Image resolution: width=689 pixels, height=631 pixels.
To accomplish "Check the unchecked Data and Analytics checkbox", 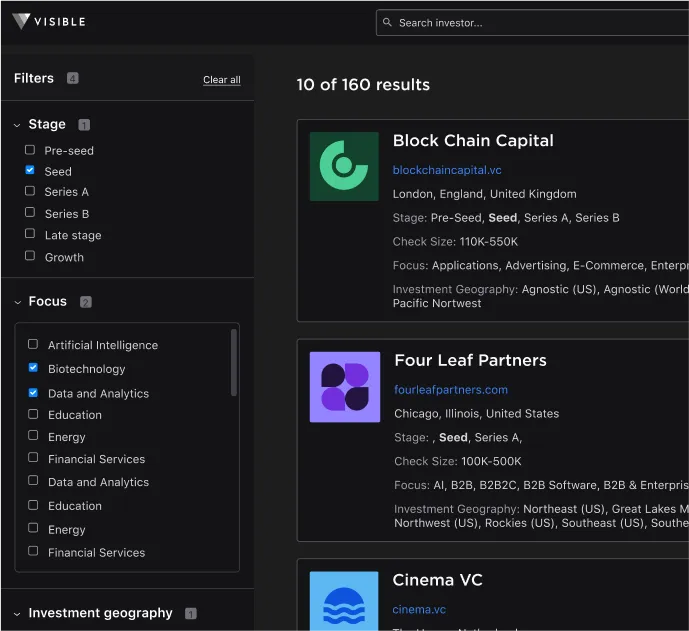I will pyautogui.click(x=33, y=480).
